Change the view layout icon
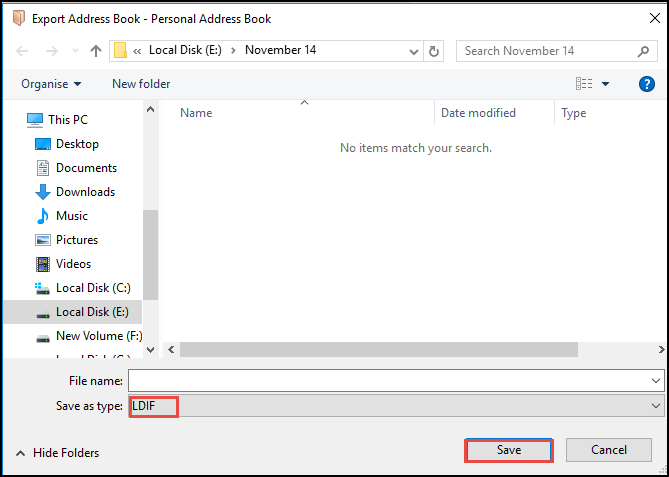Screen dimensions: 669x477 (x=584, y=84)
